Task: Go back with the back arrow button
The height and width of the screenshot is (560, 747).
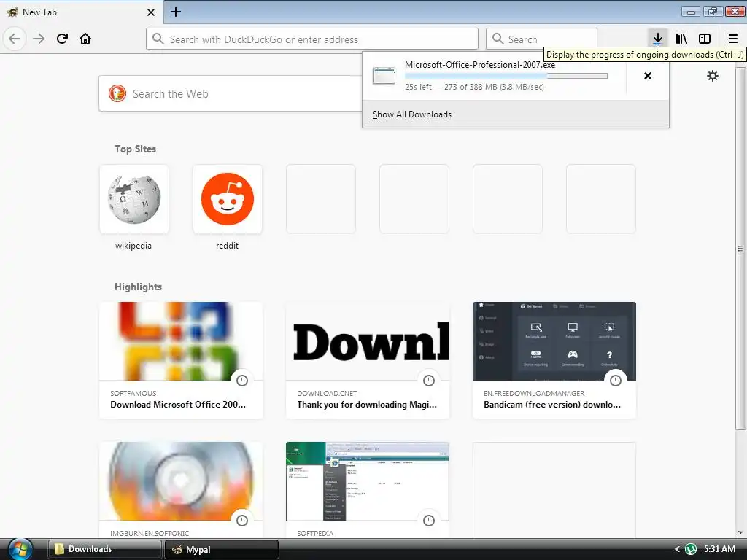Action: [x=15, y=39]
